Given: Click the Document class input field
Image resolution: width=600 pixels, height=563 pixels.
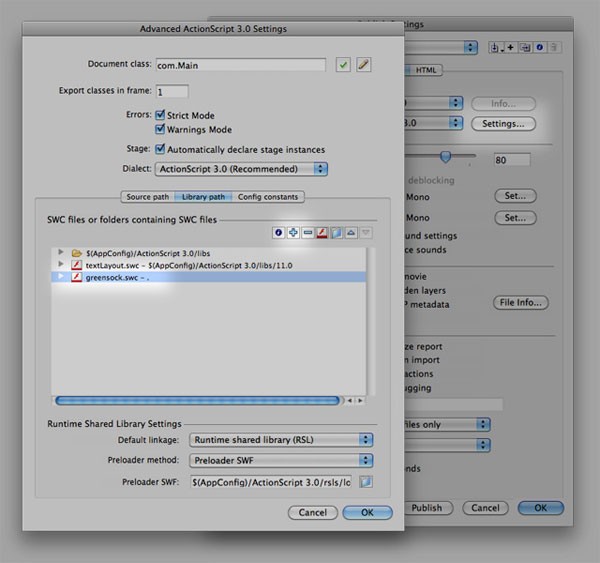Looking at the screenshot, I should click(x=241, y=65).
